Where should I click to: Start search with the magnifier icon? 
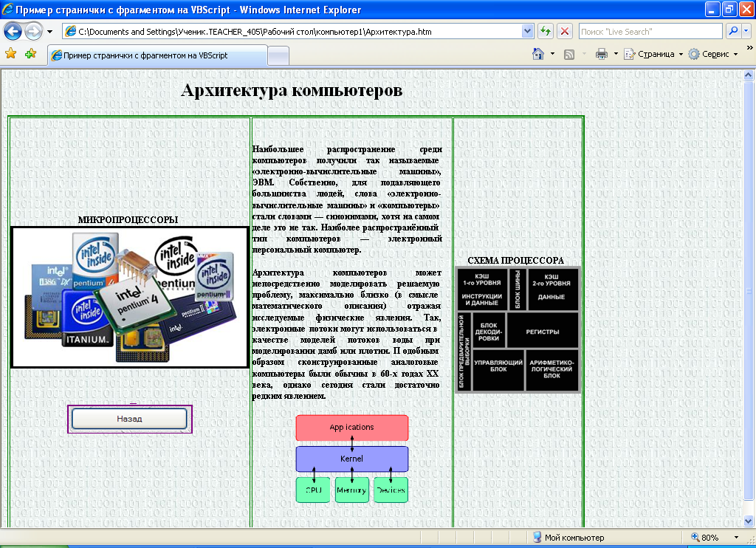point(733,31)
